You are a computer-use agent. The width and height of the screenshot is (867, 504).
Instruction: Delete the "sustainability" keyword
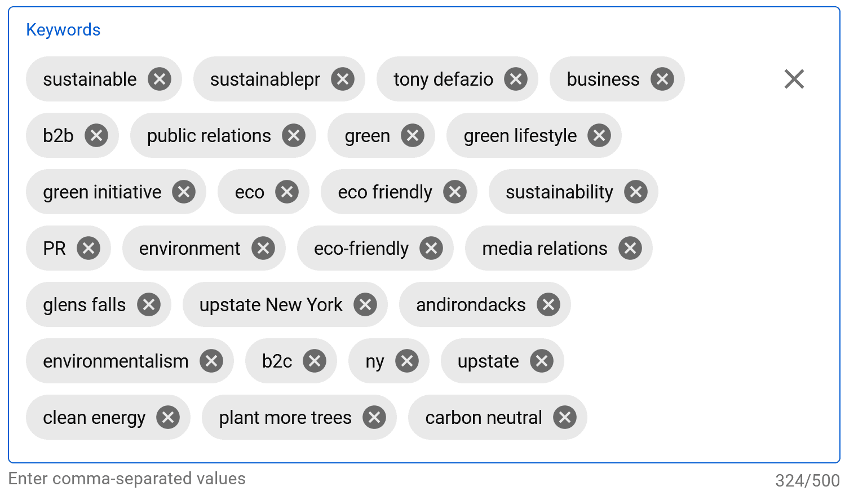pyautogui.click(x=635, y=192)
